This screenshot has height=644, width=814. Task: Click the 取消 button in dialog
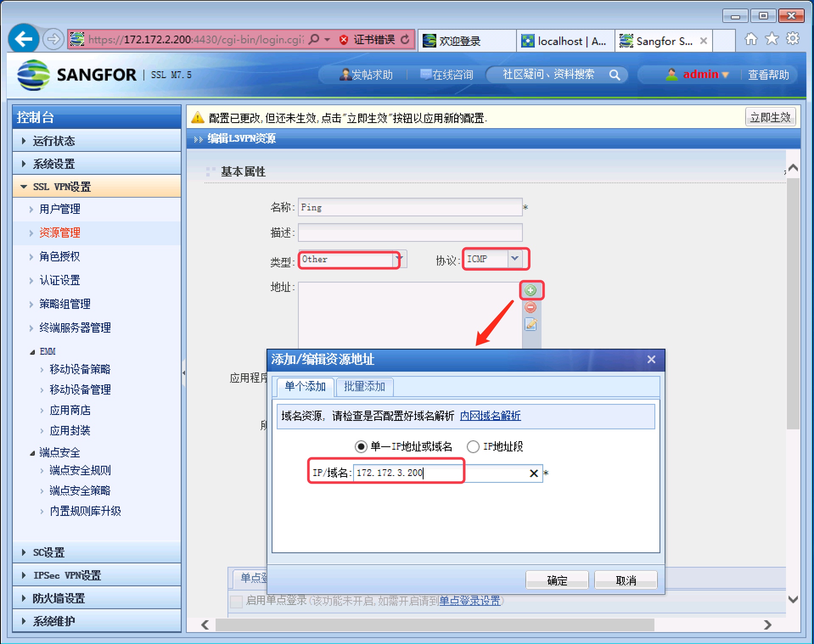[x=626, y=580]
